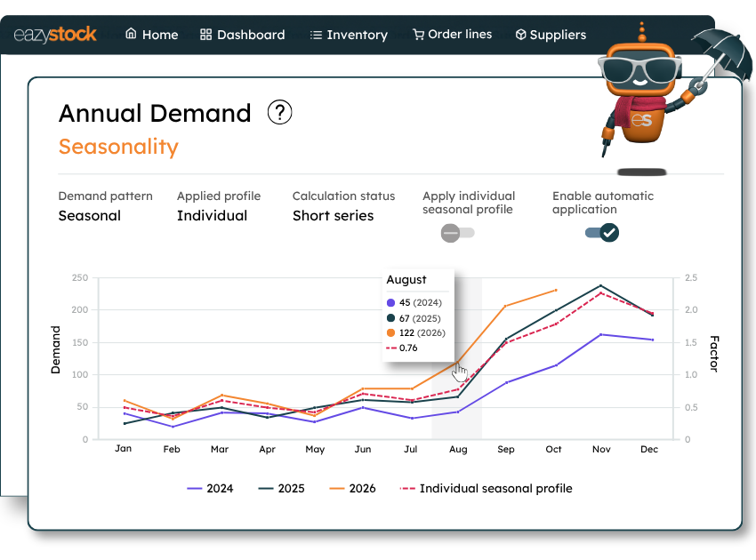Click the 'Demand' y-axis title
The height and width of the screenshot is (560, 756).
[x=56, y=350]
